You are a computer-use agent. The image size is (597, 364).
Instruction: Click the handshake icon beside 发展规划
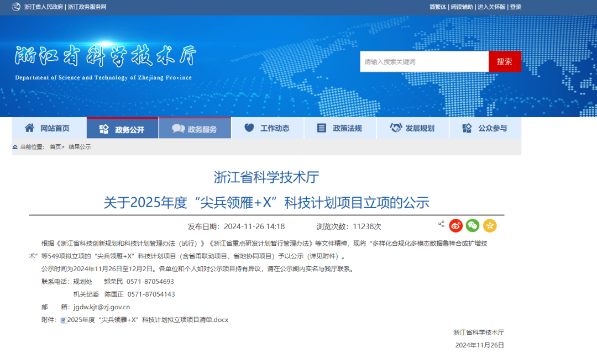[396, 128]
